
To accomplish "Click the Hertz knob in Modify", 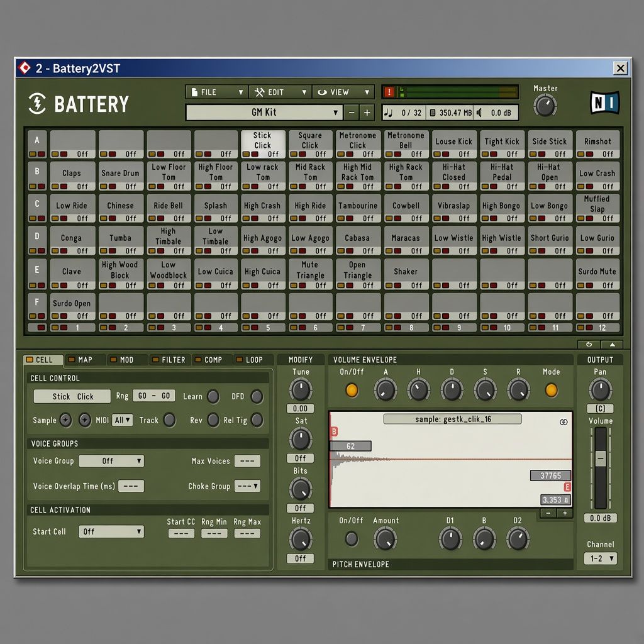I will (x=301, y=539).
